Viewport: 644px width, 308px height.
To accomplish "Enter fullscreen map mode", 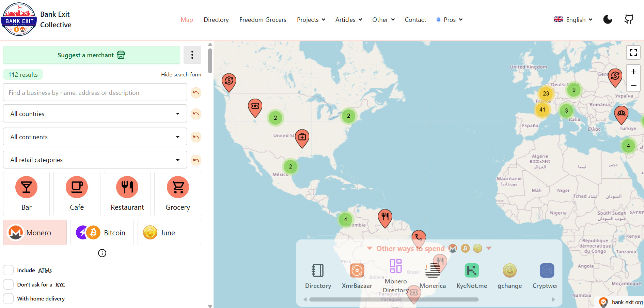I will (633, 52).
